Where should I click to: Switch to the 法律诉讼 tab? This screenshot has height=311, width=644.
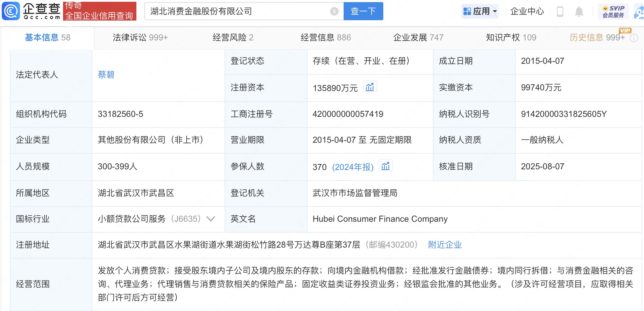[x=140, y=38]
